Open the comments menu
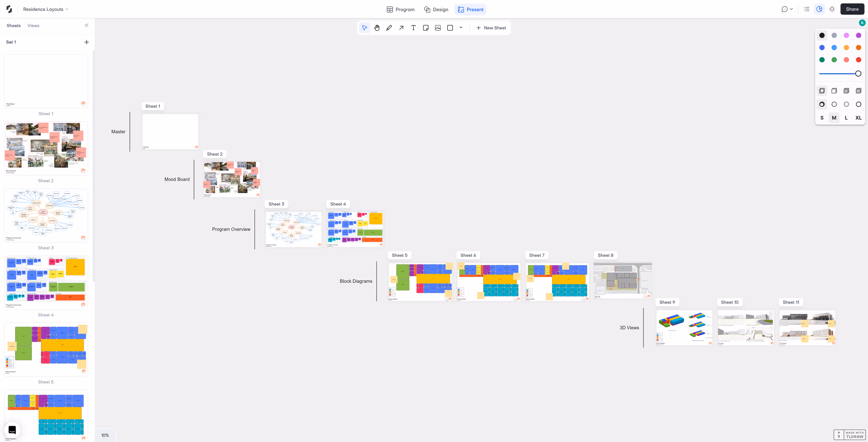This screenshot has width=868, height=442. tap(787, 9)
